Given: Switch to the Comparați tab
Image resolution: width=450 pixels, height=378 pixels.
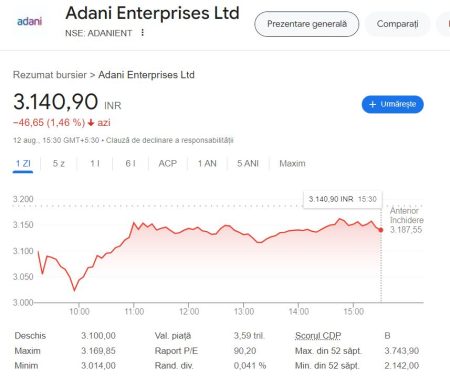Looking at the screenshot, I should (x=397, y=24).
